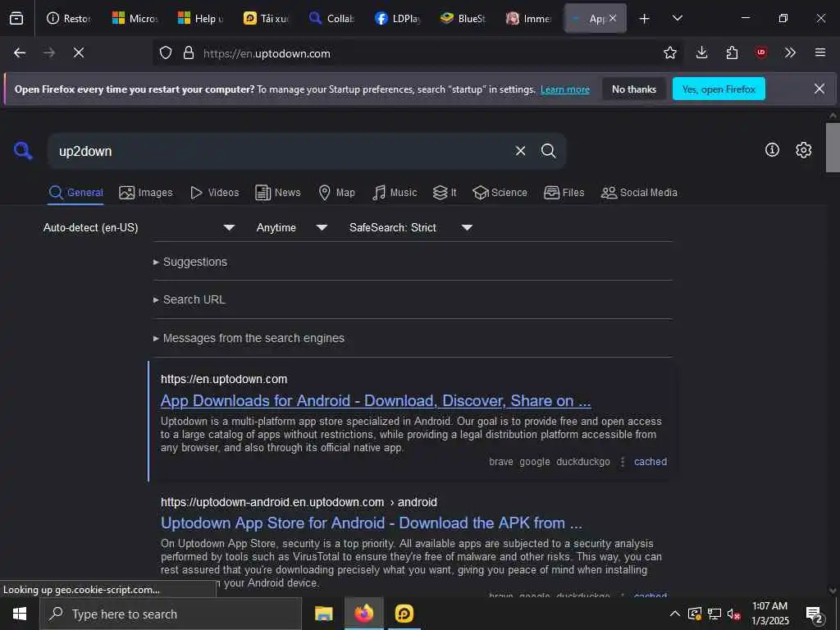The width and height of the screenshot is (840, 630).
Task: Select the Map search category
Action: tap(336, 193)
